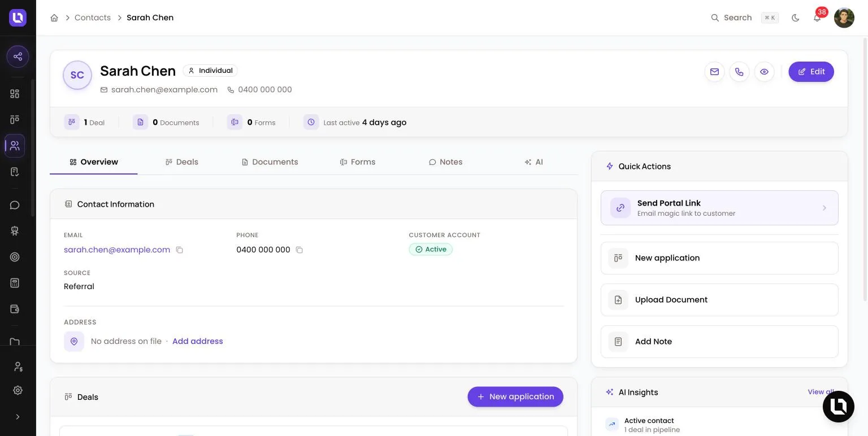
Task: Click the purple Edit button
Action: pyautogui.click(x=811, y=72)
